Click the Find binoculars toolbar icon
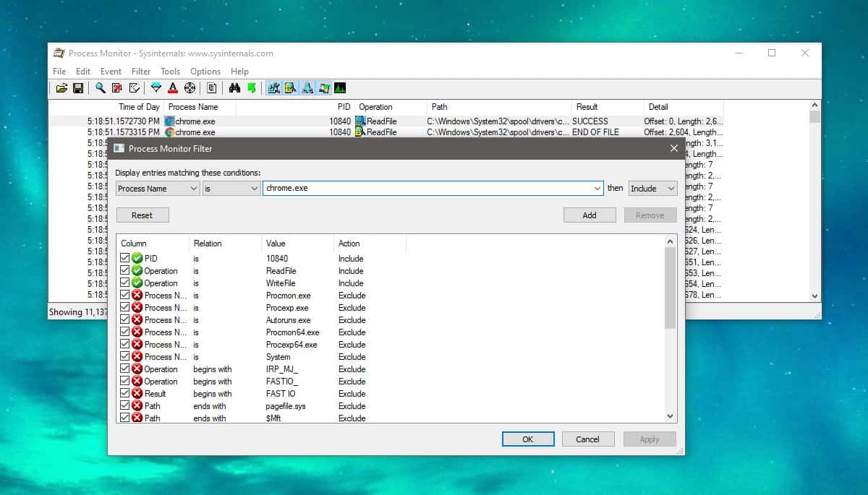The height and width of the screenshot is (495, 868). 234,88
